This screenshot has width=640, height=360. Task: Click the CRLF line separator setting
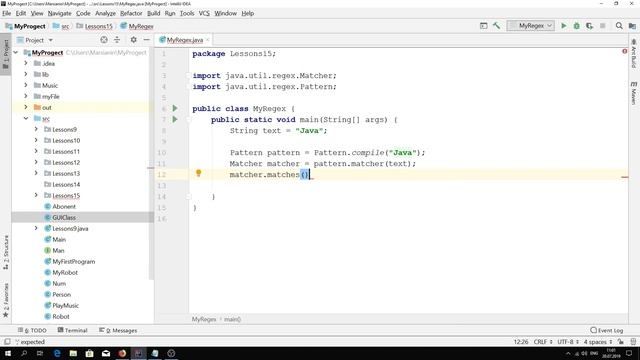(x=543, y=342)
